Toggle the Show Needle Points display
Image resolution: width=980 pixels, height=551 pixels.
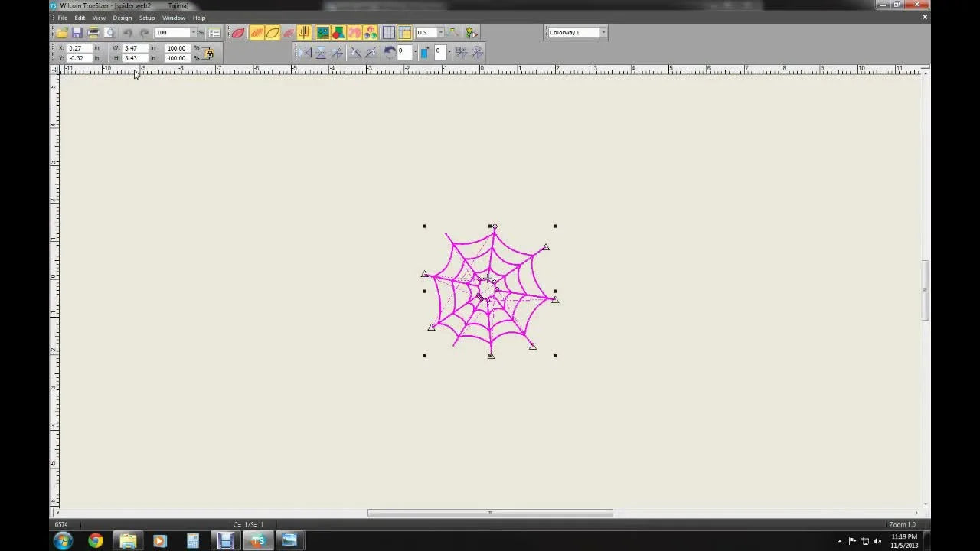[x=304, y=32]
